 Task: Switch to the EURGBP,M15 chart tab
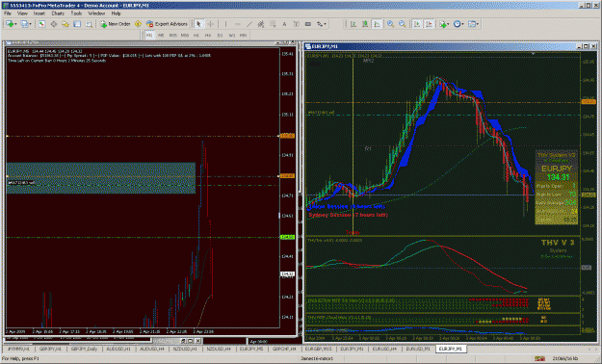[x=318, y=349]
